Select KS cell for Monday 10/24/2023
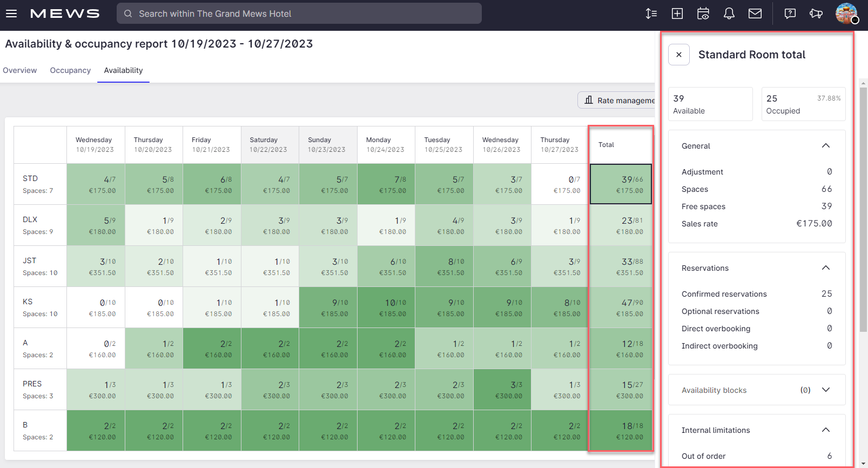The height and width of the screenshot is (468, 868). (x=386, y=307)
